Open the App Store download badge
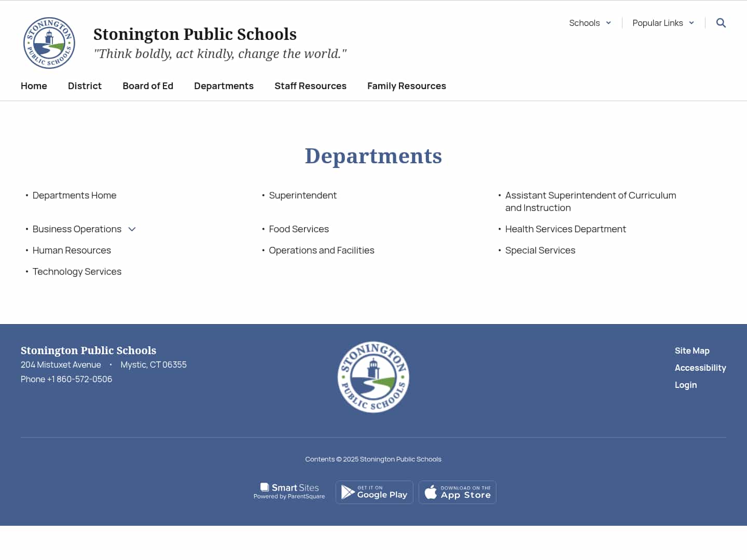Viewport: 747px width, 560px height. [x=457, y=492]
